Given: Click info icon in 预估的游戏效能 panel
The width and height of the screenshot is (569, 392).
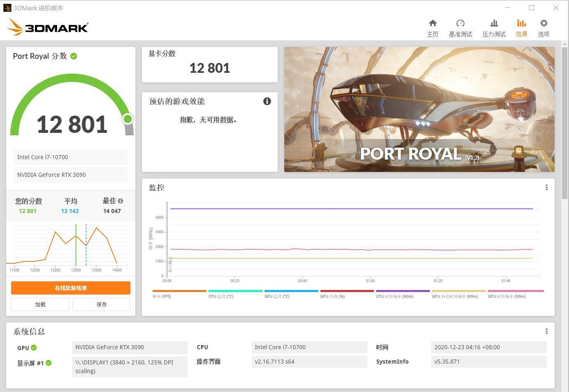Looking at the screenshot, I should 267,101.
